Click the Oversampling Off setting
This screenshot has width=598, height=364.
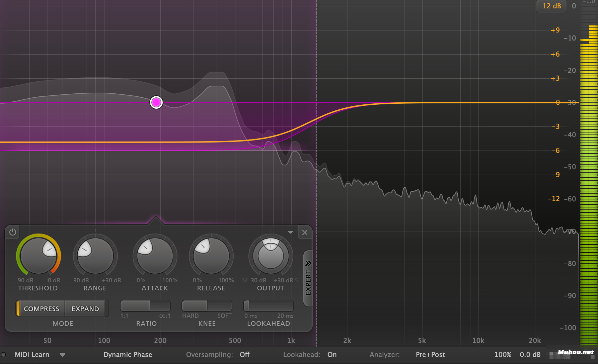pyautogui.click(x=244, y=355)
